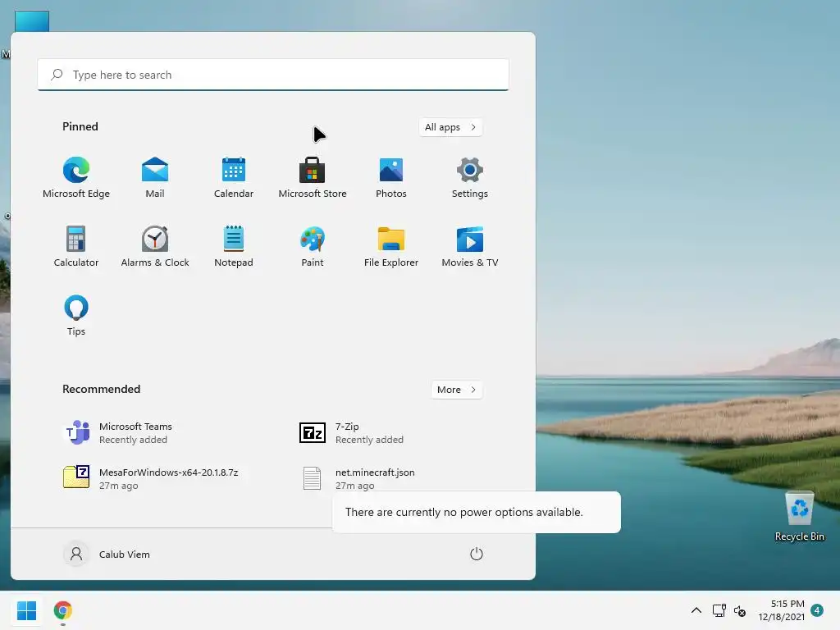This screenshot has height=630, width=840.
Task: Open the Calculator app
Action: 76,246
